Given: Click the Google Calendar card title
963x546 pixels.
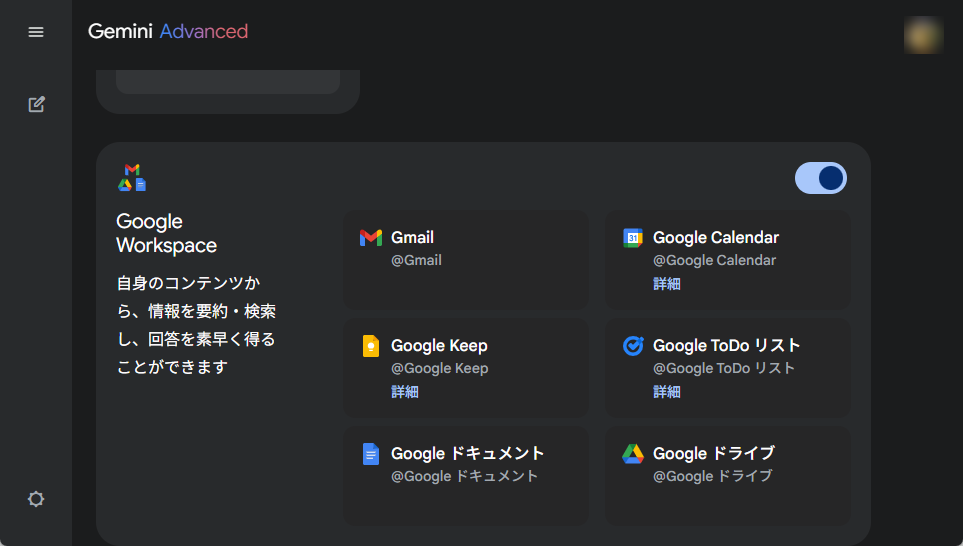Looking at the screenshot, I should 715,238.
